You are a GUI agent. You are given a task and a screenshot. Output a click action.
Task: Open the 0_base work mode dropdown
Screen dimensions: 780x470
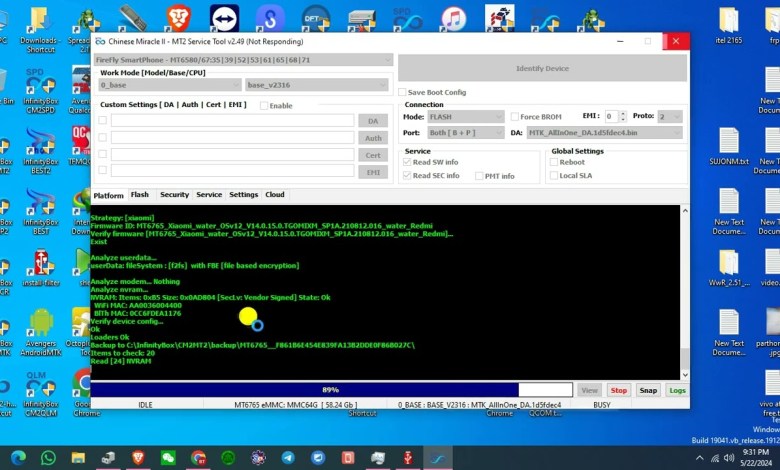pyautogui.click(x=170, y=85)
